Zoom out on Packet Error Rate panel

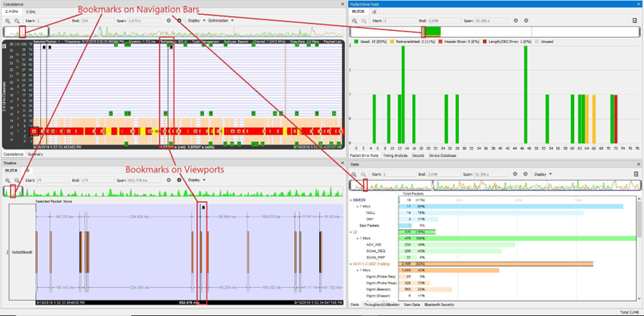click(363, 20)
